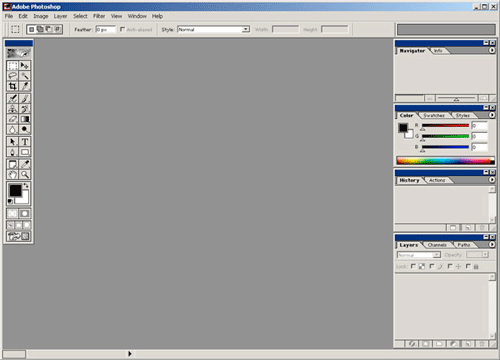This screenshot has height=360, width=500.
Task: Choose Intersect with Selection mode
Action: [x=57, y=29]
